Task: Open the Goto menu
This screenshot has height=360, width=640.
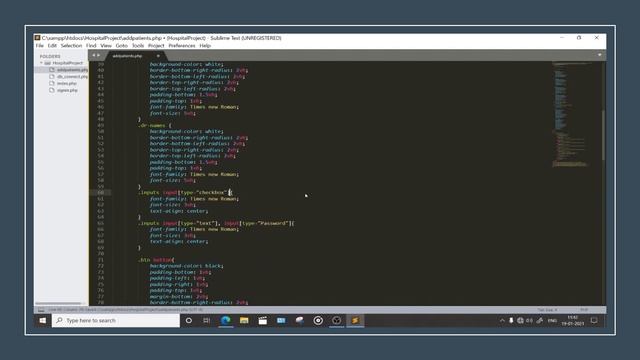Action: (122, 46)
